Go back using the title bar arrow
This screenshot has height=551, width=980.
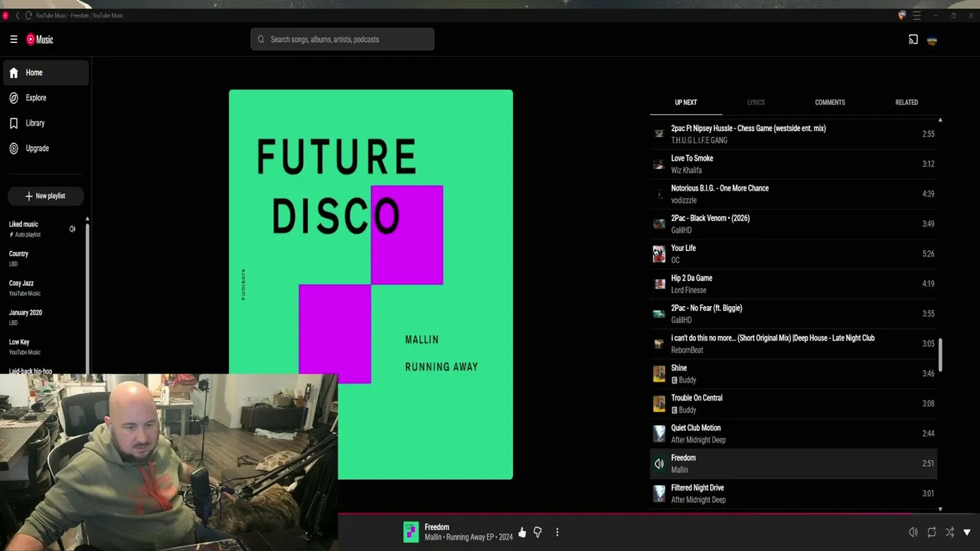click(x=18, y=15)
